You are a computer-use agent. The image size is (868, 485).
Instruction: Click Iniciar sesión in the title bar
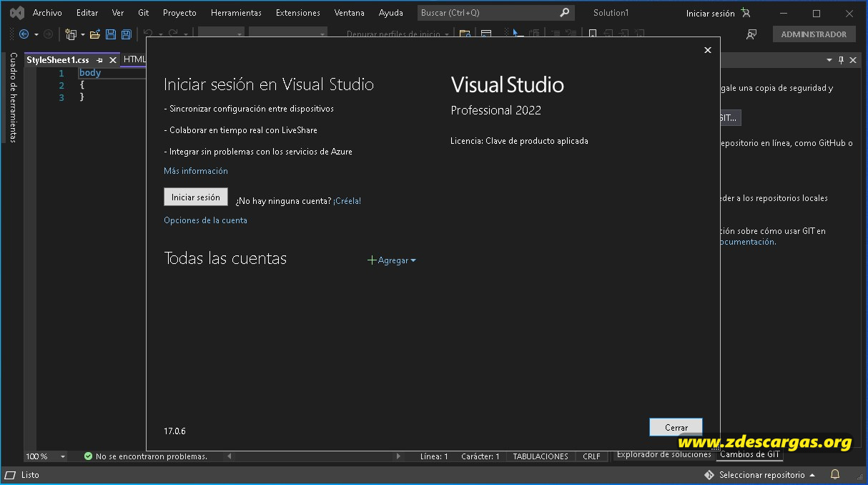tap(710, 13)
